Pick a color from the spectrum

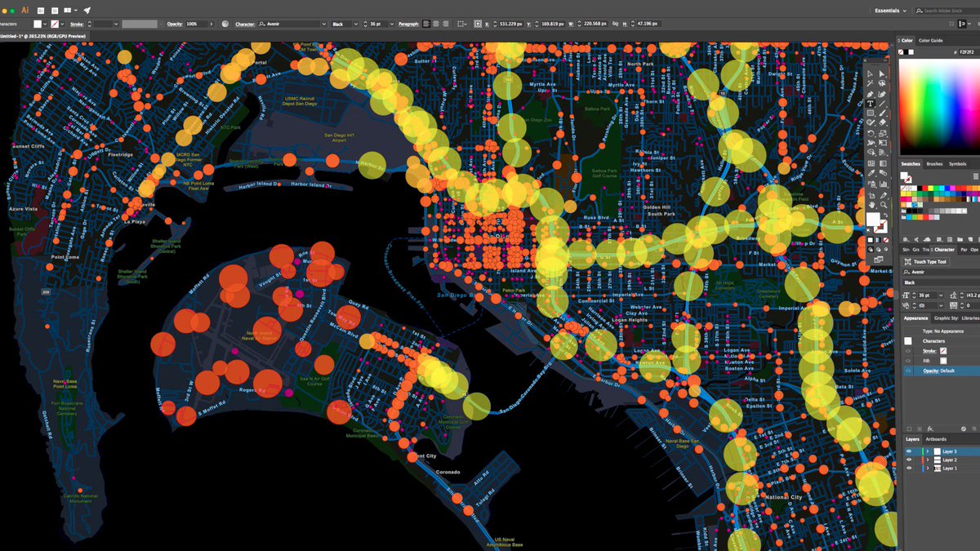(x=939, y=106)
